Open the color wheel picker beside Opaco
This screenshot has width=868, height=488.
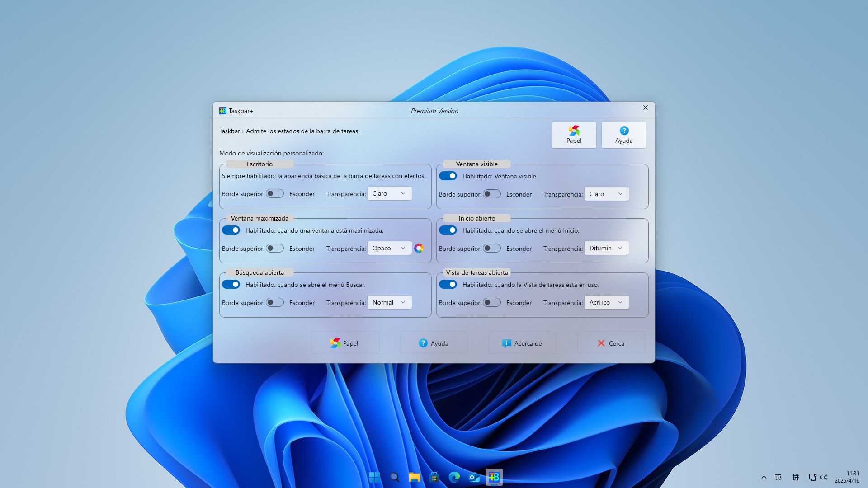pos(419,248)
